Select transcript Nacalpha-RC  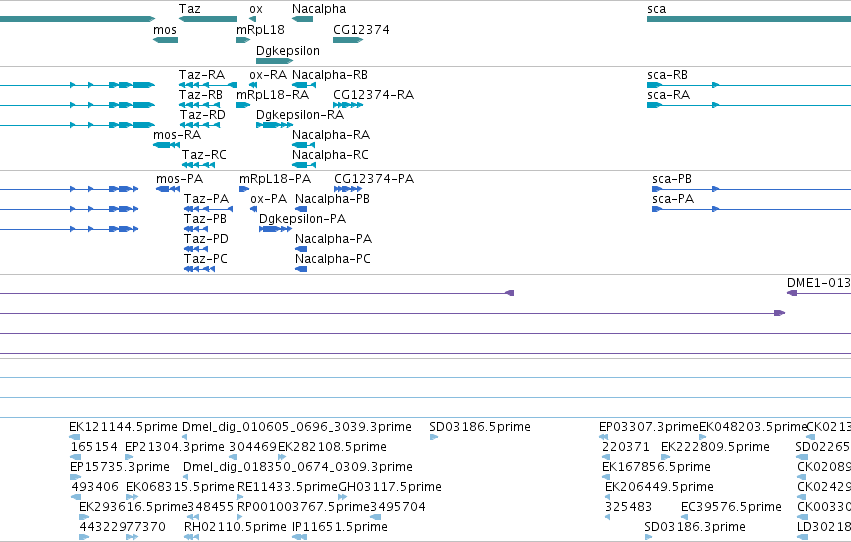[x=304, y=165]
